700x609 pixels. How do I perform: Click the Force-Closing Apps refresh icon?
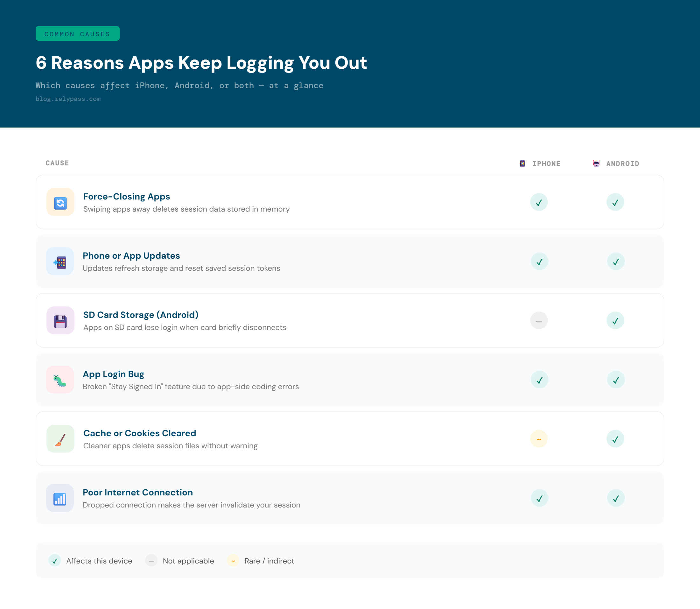60,202
